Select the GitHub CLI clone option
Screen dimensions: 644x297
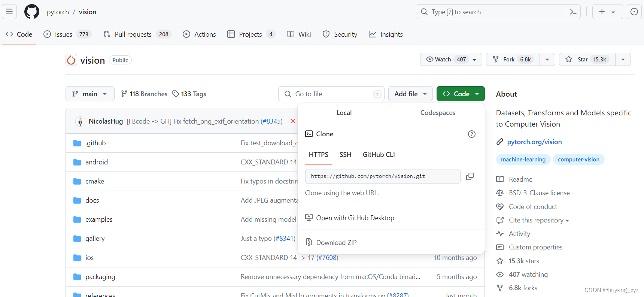point(379,155)
